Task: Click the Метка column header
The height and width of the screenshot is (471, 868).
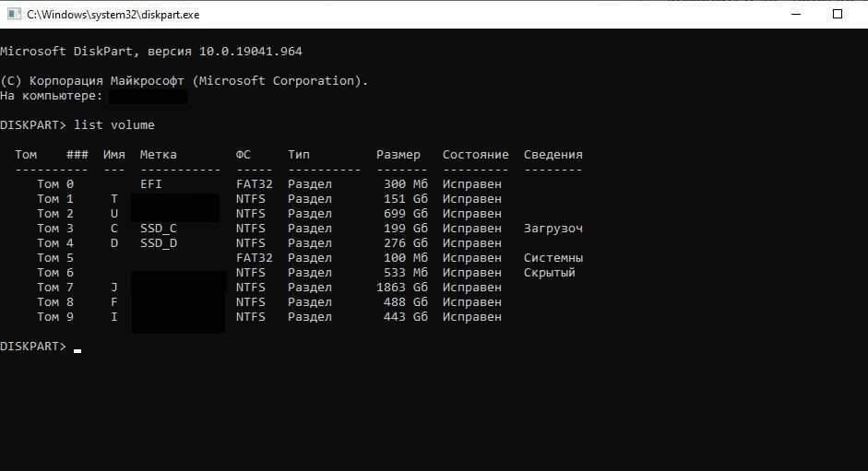Action: (159, 155)
